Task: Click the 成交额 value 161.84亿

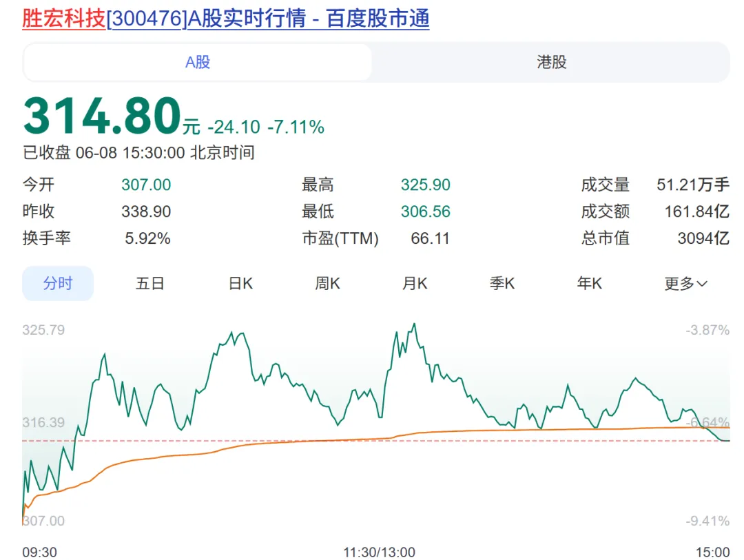Action: [697, 211]
